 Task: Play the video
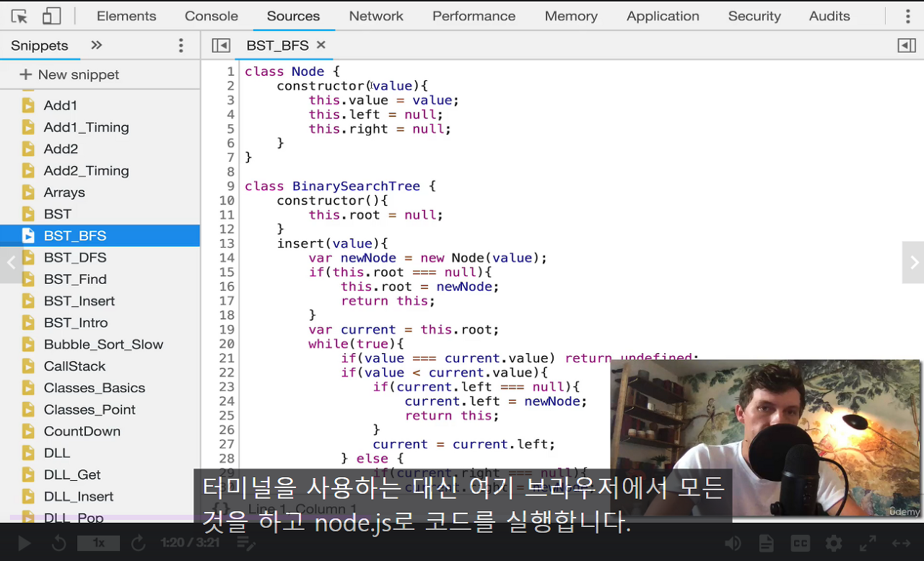click(x=24, y=543)
